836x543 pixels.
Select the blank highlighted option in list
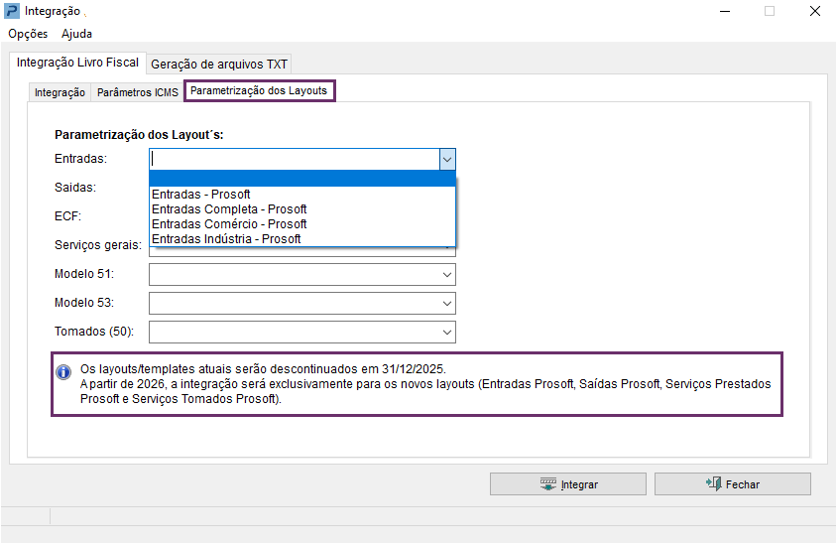pos(302,179)
